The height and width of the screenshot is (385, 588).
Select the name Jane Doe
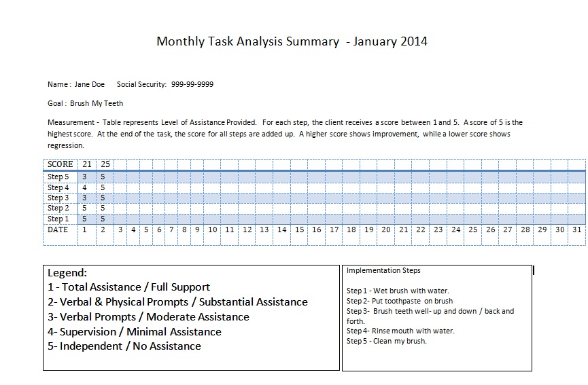click(x=89, y=84)
